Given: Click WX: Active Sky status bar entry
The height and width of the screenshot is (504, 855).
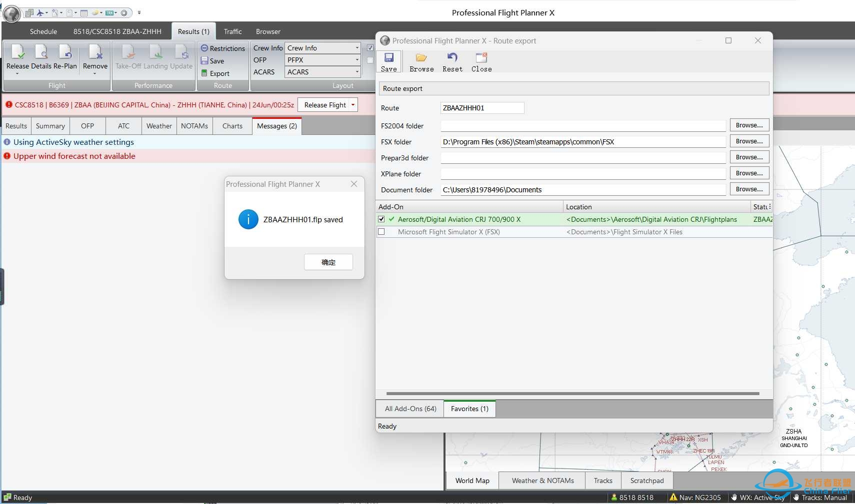Looking at the screenshot, I should coord(758,498).
